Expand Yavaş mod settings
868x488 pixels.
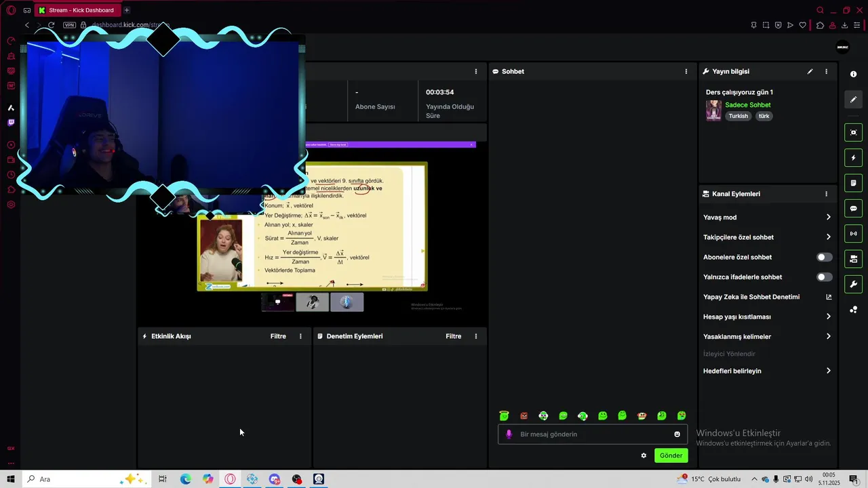pos(828,218)
